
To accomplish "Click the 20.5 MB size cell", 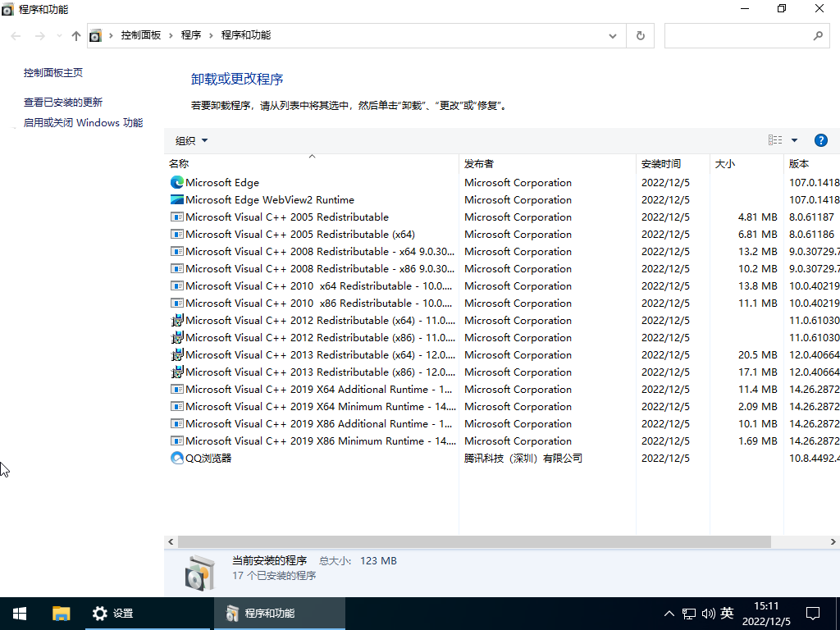I will [757, 354].
